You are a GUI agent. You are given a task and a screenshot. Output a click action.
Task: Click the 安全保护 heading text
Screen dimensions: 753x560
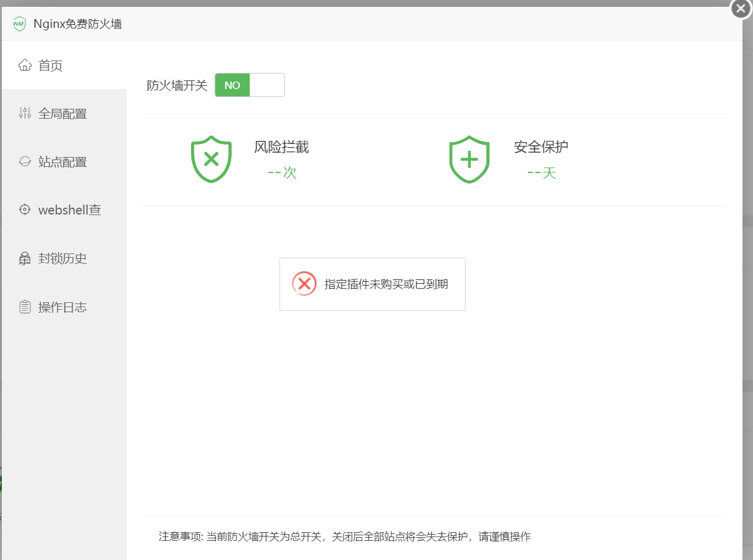(541, 147)
